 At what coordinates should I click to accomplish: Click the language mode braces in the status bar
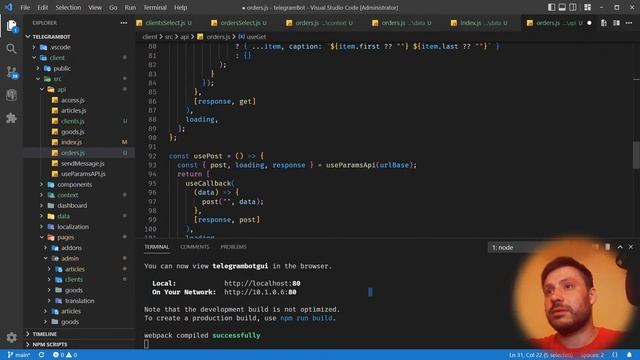point(615,355)
